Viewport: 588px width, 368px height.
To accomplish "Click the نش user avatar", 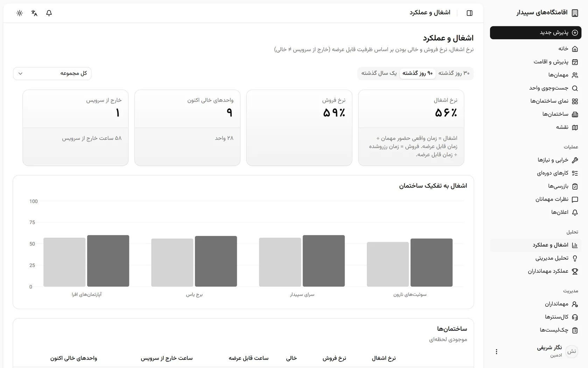I will [x=572, y=352].
